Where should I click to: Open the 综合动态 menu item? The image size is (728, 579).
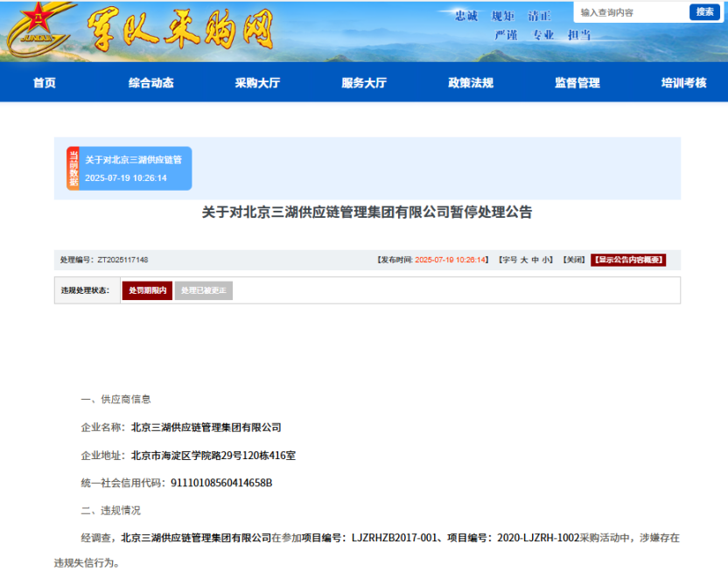click(150, 82)
